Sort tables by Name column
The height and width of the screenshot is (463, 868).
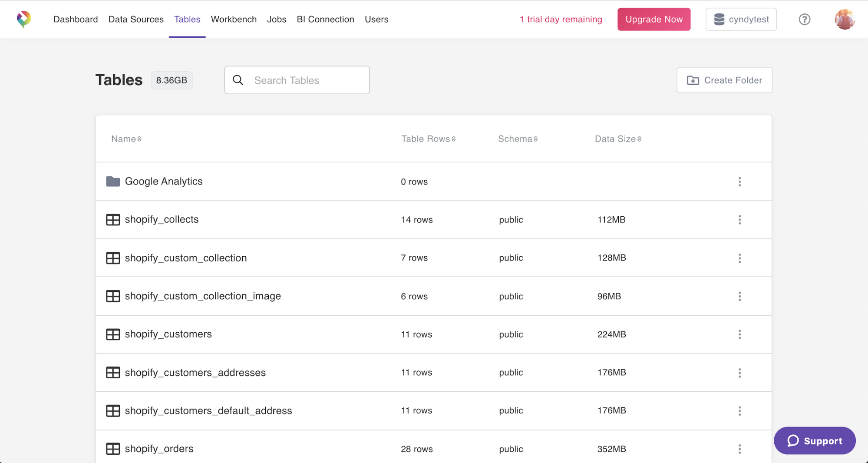coord(126,139)
